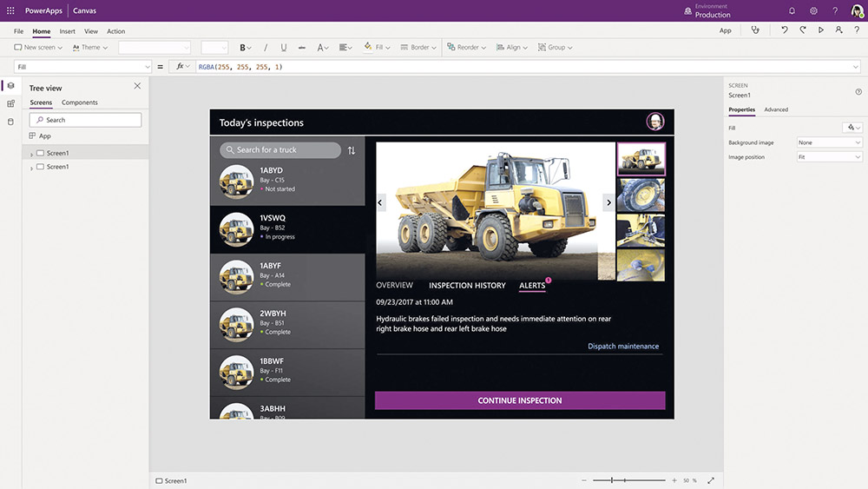Open the font color dropdown
Viewport: 868px width, 489px height.
point(323,48)
